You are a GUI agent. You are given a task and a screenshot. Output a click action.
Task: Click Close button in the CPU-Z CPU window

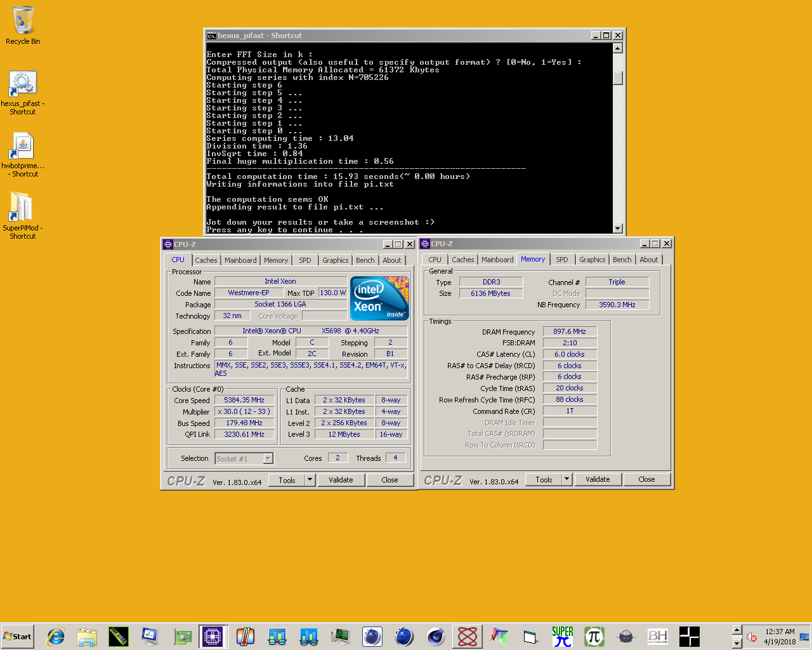point(390,480)
